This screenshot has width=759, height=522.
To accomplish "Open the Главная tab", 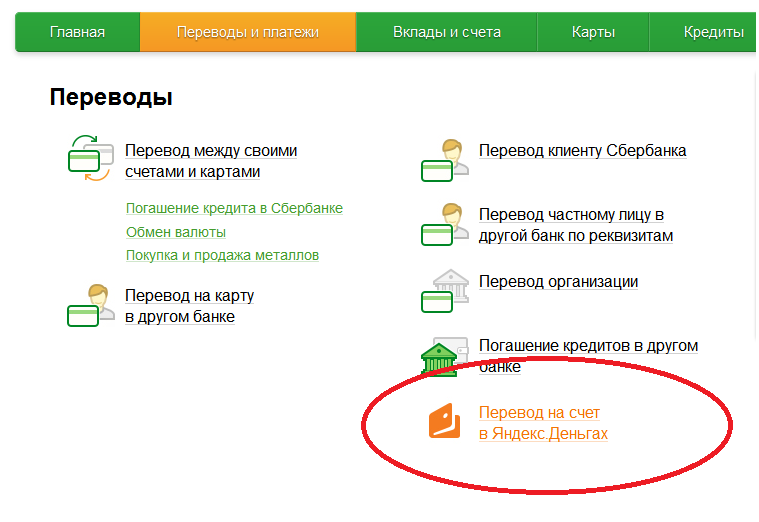I will (77, 32).
